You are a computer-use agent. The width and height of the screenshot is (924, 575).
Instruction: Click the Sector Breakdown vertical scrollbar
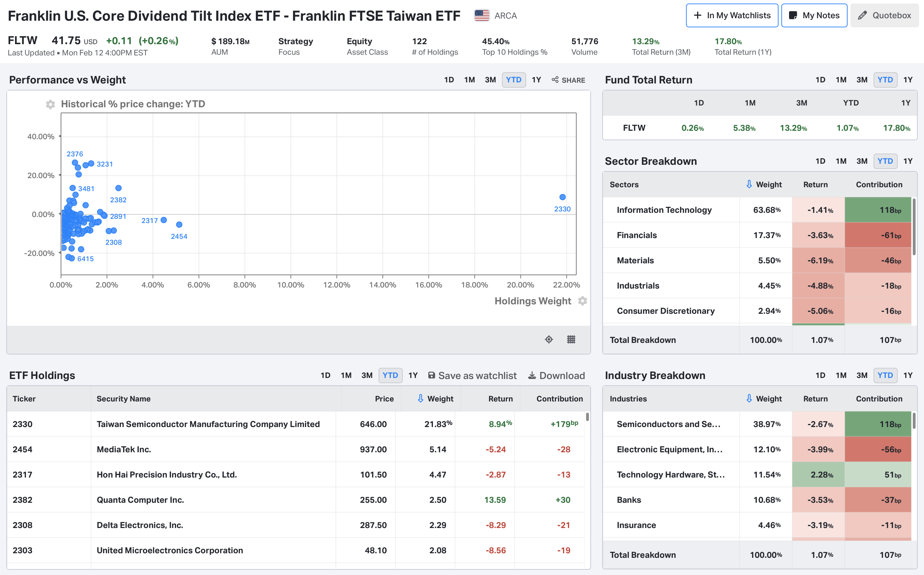tap(915, 226)
